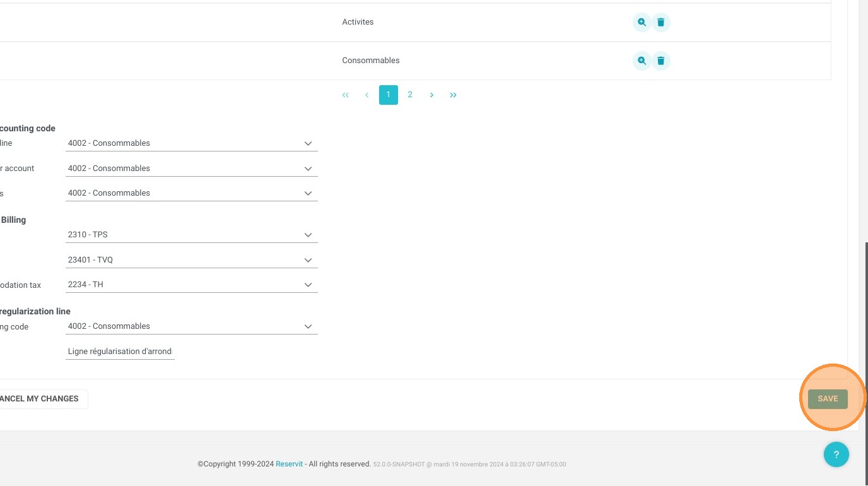Go to next page with single-right arrow
Image resolution: width=868 pixels, height=486 pixels.
[x=431, y=95]
